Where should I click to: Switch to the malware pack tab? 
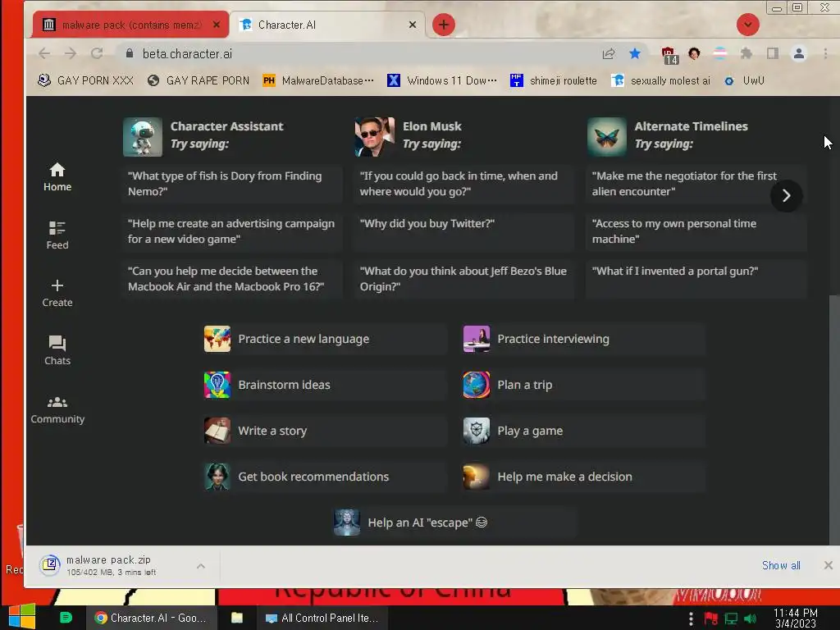tap(130, 25)
